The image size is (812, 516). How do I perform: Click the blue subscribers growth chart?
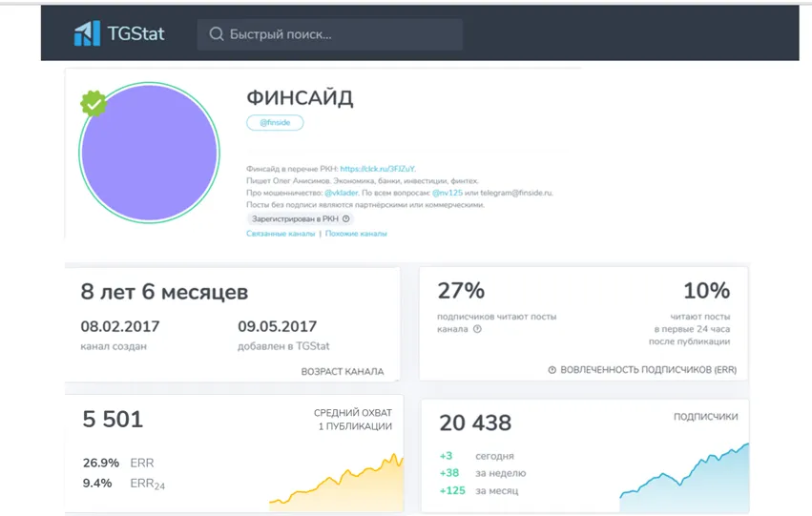pos(684,477)
